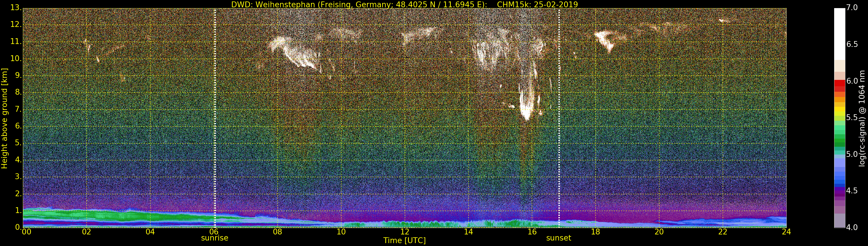The height and width of the screenshot is (246, 868).
Task: Click the "0." tick on the height axis
Action: pos(18,227)
